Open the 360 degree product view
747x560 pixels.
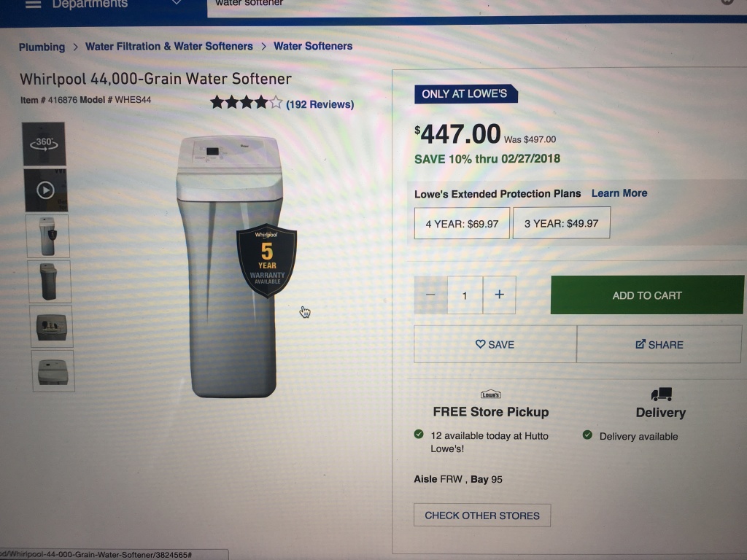click(44, 144)
